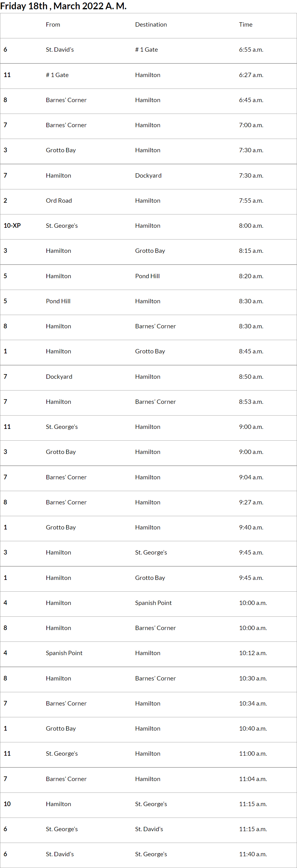297x868 pixels.
Task: Select the 6:55 a.m. time cell
Action: coord(251,50)
